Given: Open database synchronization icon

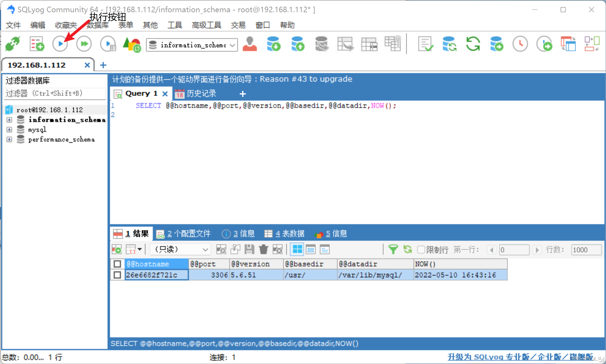Looking at the screenshot, I should pyautogui.click(x=449, y=44).
